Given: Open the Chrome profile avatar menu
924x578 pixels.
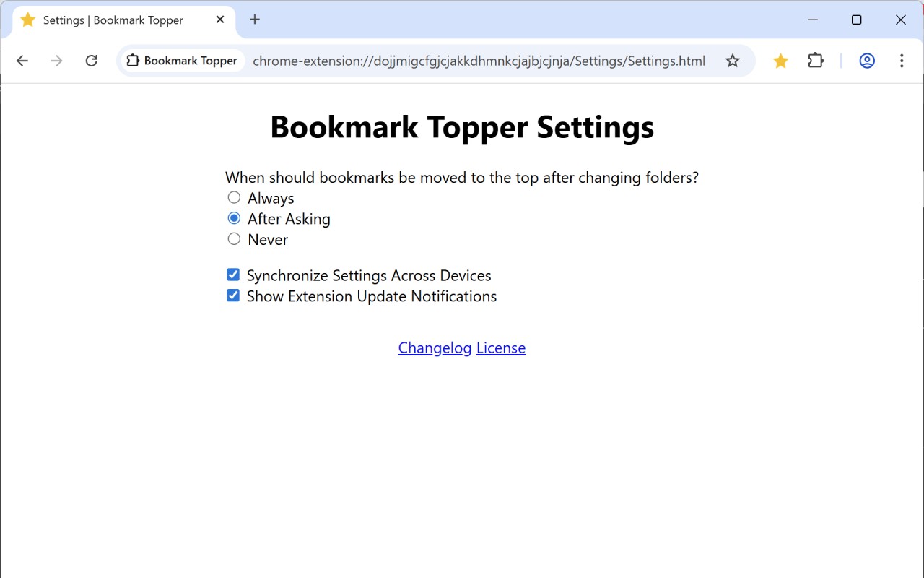Looking at the screenshot, I should click(x=867, y=61).
